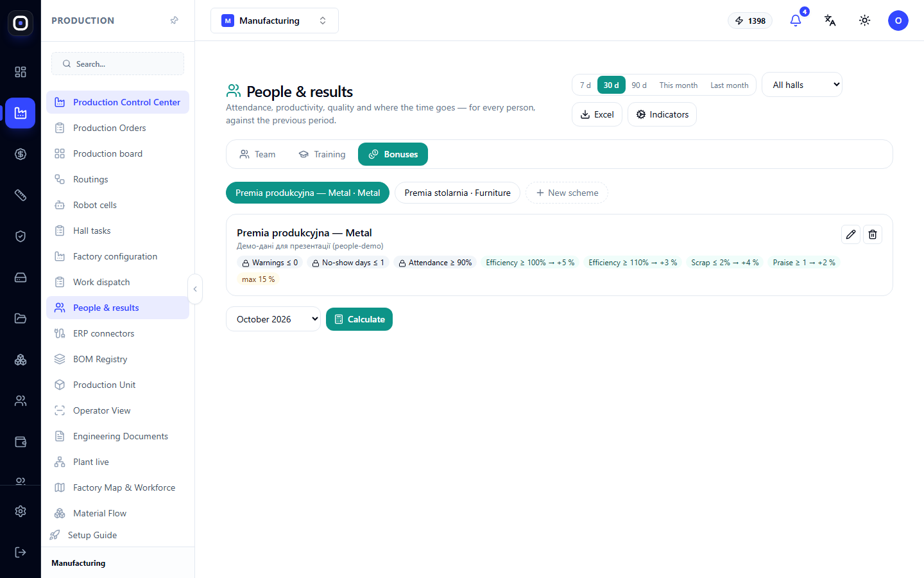
Task: Click the sidebar Search field
Action: click(x=118, y=64)
